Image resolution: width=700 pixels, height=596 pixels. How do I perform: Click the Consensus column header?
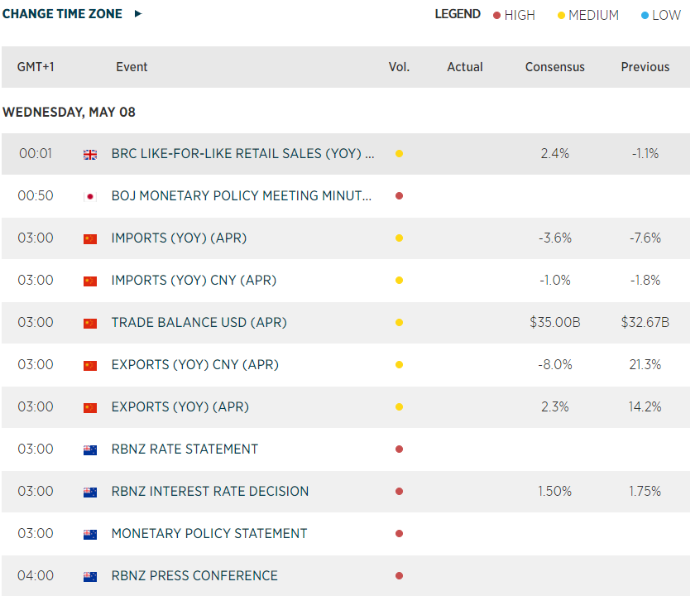click(554, 67)
